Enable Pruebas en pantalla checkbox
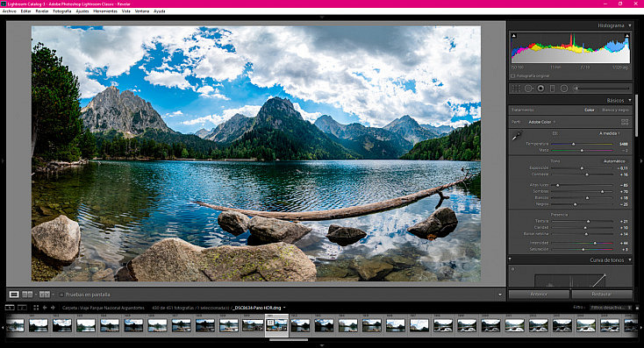 pos(61,295)
